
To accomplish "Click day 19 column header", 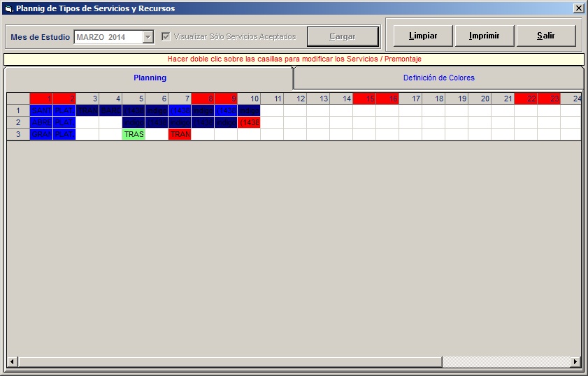I will tap(457, 99).
